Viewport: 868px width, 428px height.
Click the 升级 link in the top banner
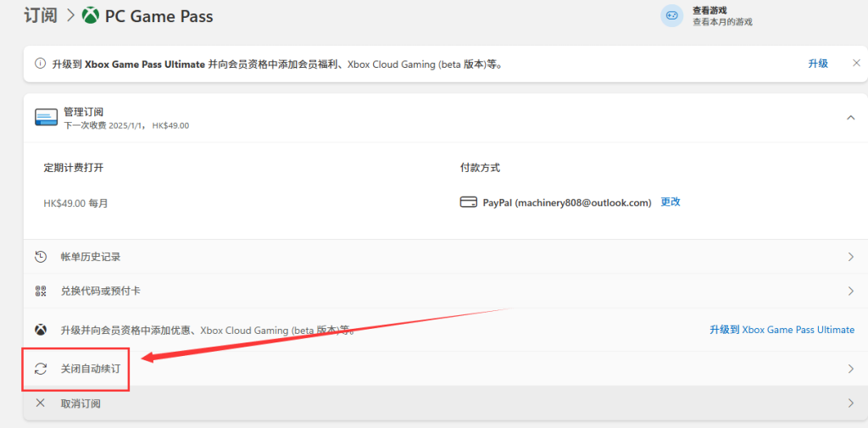coord(817,64)
